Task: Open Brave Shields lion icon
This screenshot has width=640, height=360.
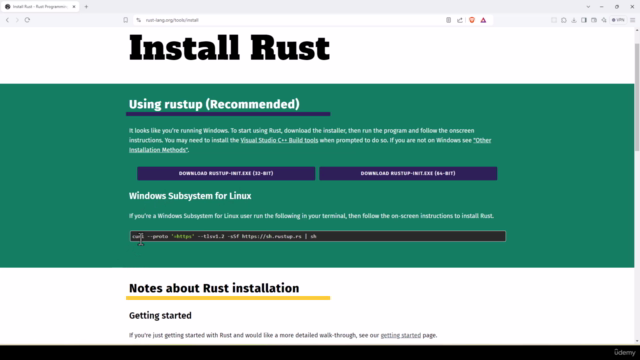Action: click(472, 20)
